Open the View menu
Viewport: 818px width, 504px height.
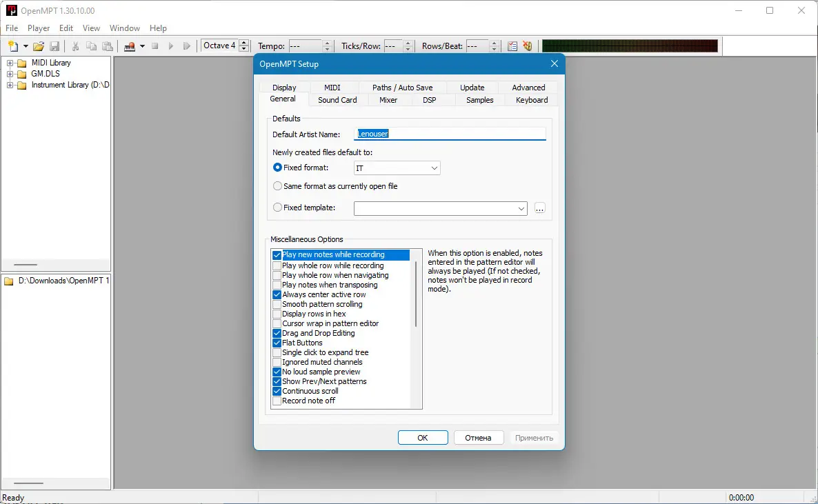point(91,28)
